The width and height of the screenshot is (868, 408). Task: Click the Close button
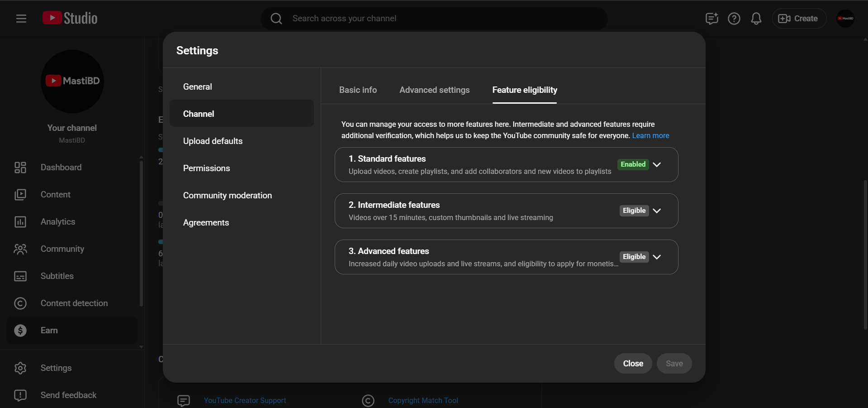[x=633, y=364]
